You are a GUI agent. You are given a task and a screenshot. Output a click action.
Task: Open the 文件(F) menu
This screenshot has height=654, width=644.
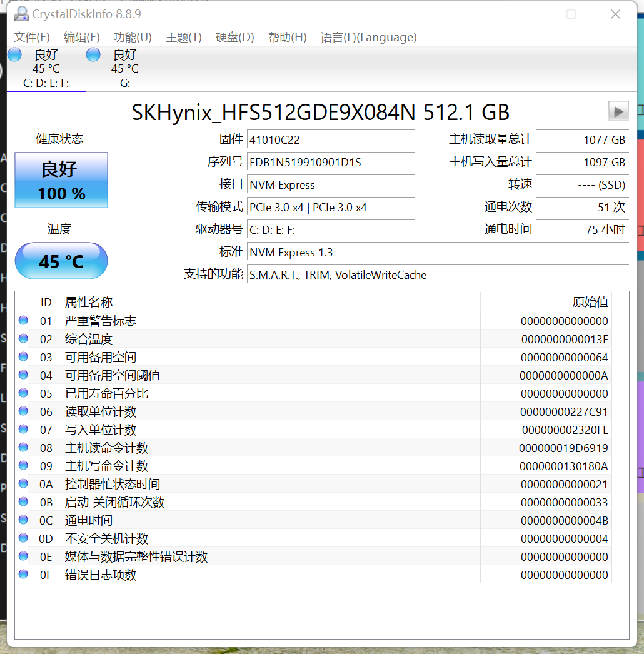click(x=32, y=38)
